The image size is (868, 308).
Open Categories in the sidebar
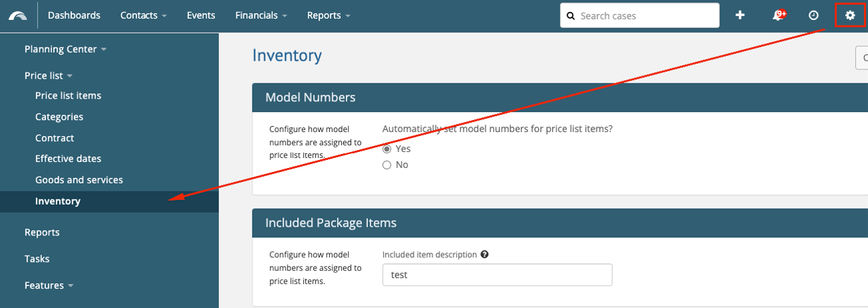coord(59,117)
